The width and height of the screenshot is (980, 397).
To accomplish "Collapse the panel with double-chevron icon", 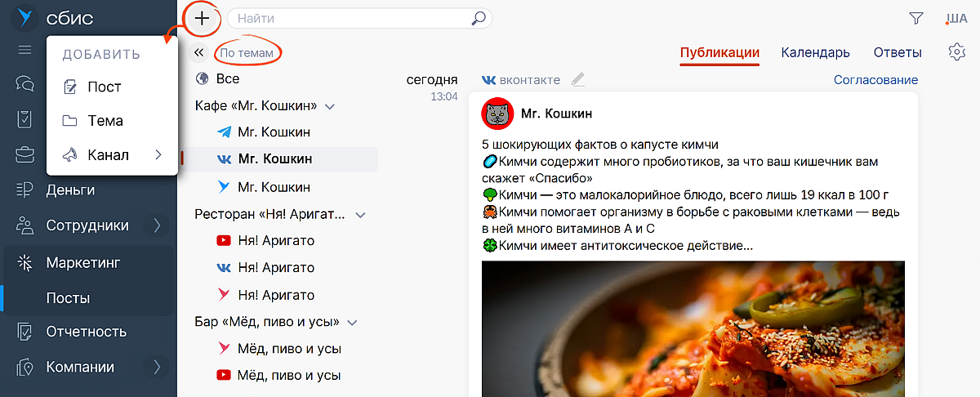I will point(198,53).
